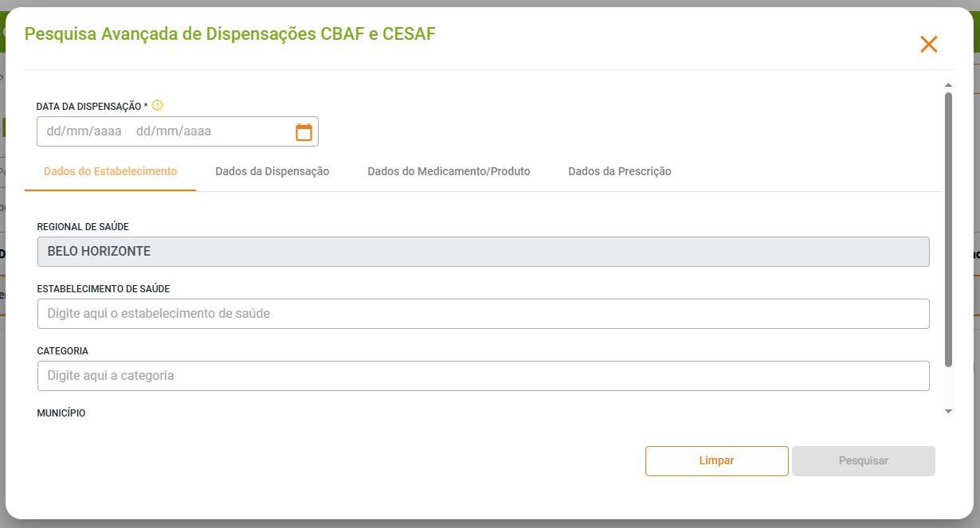Click the vertical scrollbar thumb
Image resolution: width=980 pixels, height=528 pixels.
948,229
